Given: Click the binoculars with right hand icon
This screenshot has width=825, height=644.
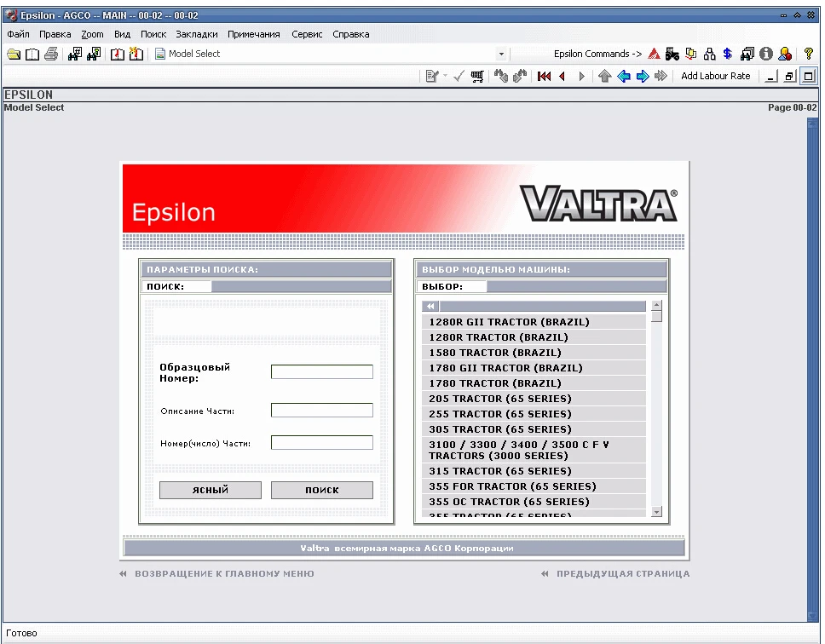Looking at the screenshot, I should click(x=520, y=76).
